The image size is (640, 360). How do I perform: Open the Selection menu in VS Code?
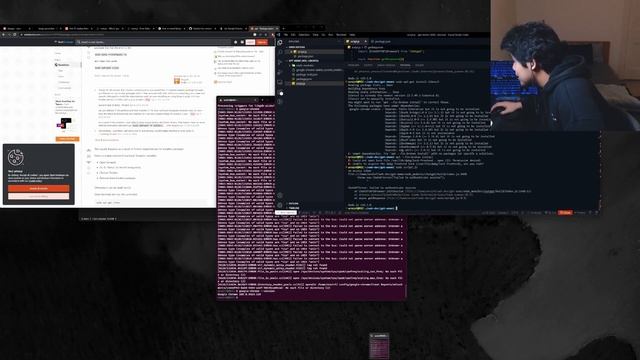pyautogui.click(x=304, y=35)
